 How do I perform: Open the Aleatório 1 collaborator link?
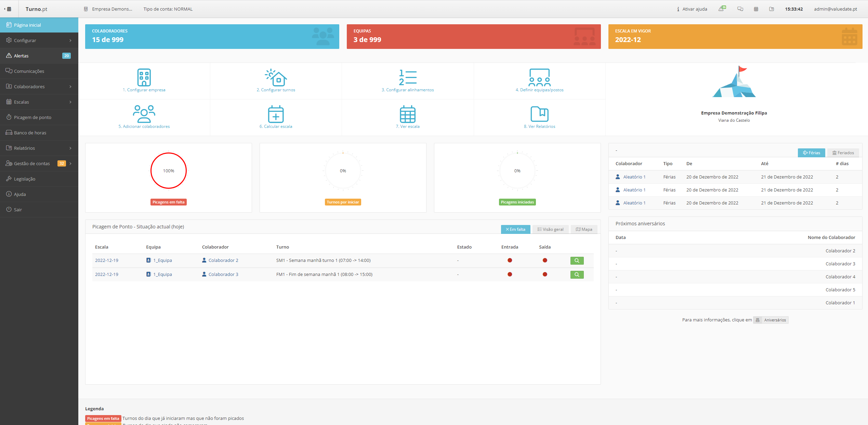click(x=634, y=176)
